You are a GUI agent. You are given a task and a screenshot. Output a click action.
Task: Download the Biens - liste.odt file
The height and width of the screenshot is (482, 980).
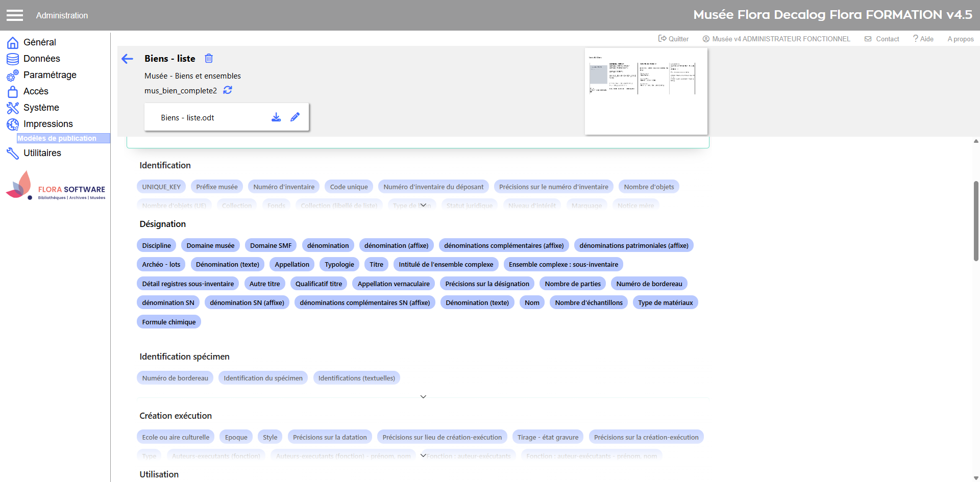[x=276, y=117]
